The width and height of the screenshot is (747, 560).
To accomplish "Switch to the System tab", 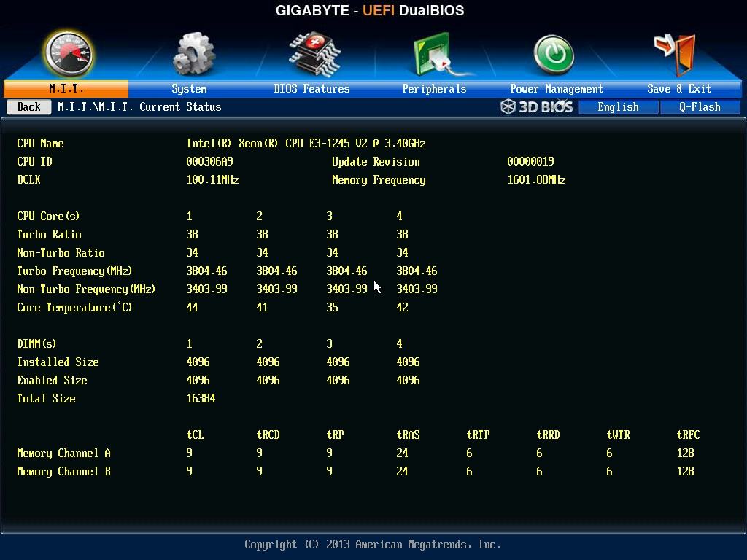I will tap(189, 88).
